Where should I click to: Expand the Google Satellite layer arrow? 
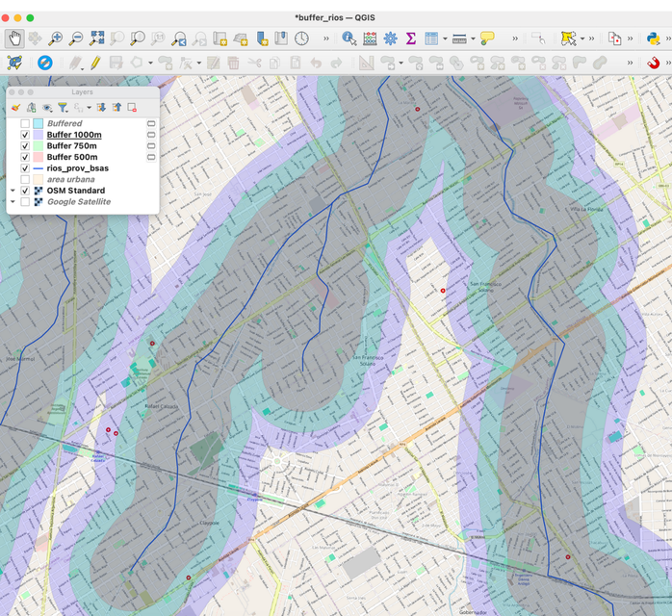tap(13, 202)
